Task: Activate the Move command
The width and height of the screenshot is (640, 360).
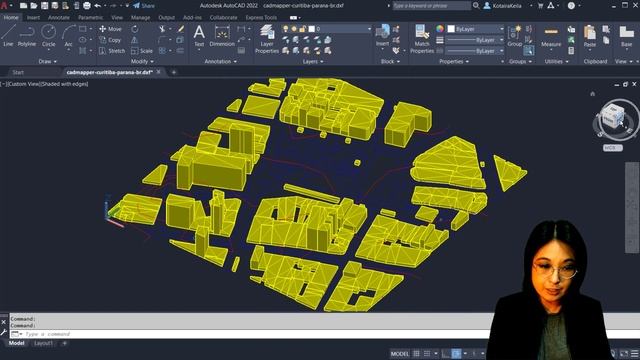Action: [110, 29]
